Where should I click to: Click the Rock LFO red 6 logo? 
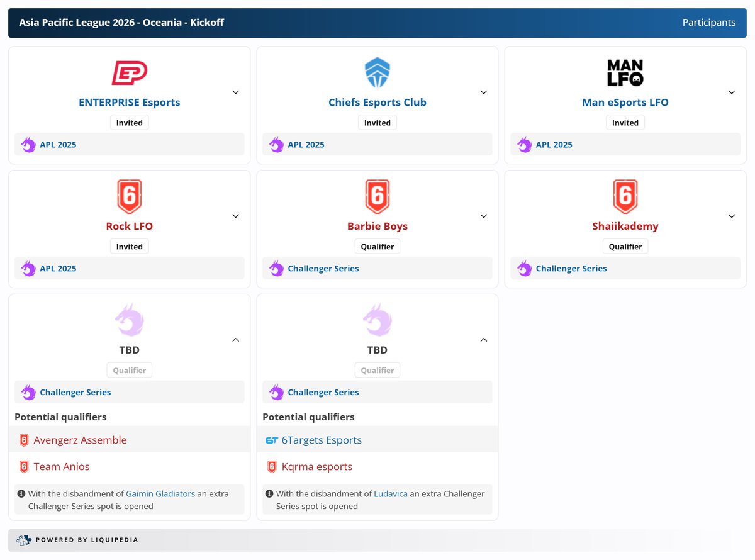coord(130,196)
